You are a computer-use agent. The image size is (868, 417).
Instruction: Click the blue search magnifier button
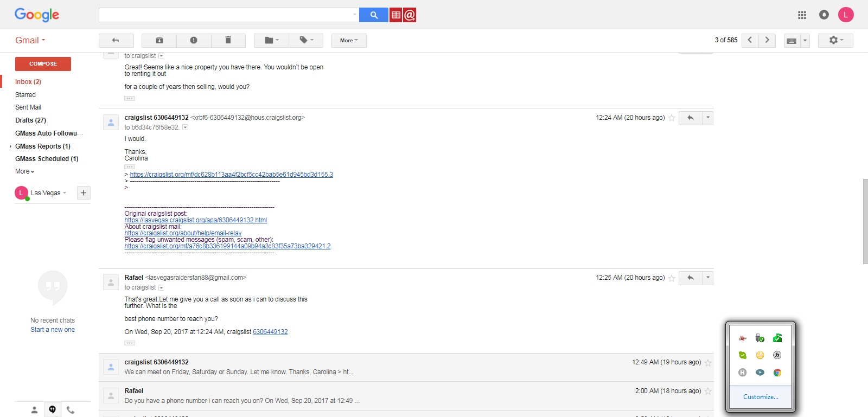(x=373, y=15)
